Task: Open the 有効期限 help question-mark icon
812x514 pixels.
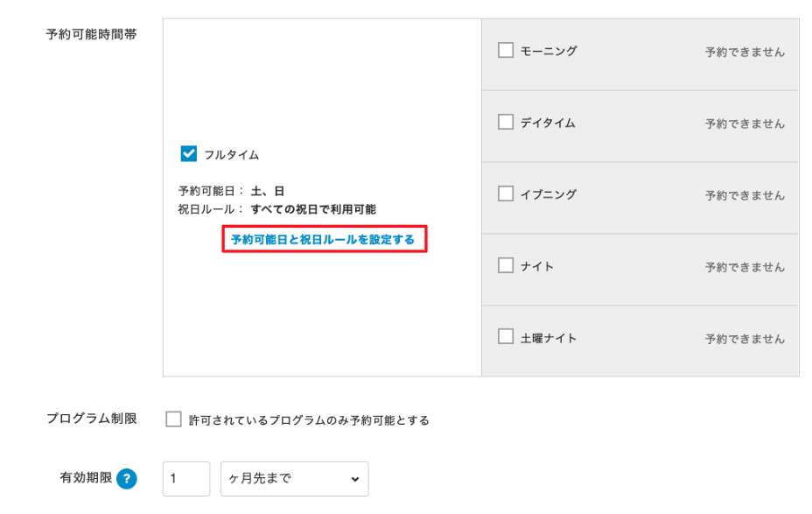Action: [128, 479]
